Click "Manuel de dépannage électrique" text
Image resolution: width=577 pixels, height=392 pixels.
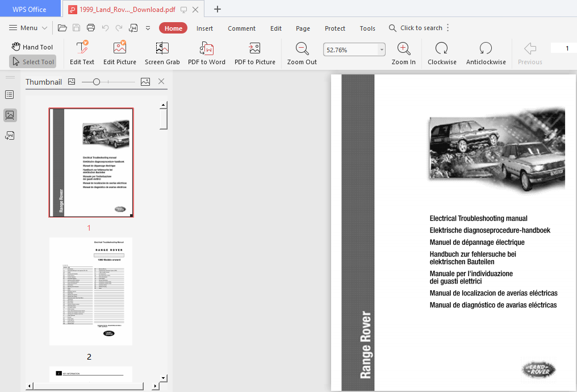tap(477, 242)
